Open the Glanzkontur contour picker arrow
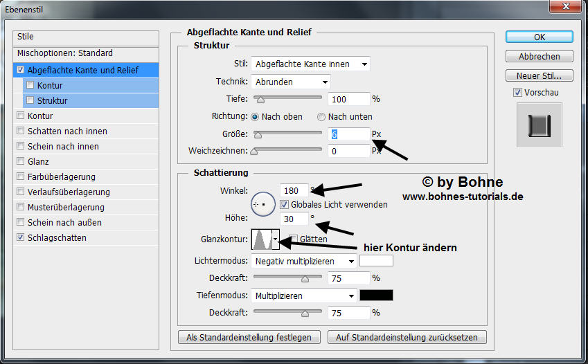Screen dimensions: 588x364 tap(276, 239)
